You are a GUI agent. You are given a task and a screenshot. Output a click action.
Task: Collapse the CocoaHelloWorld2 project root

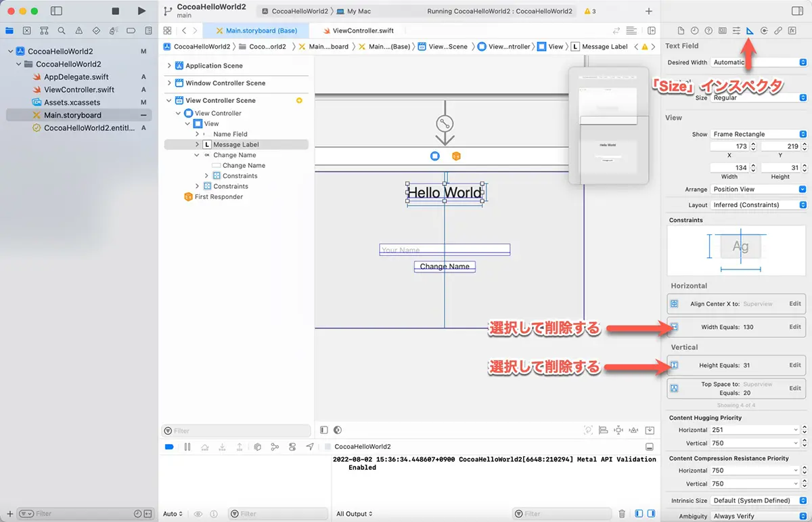(x=10, y=51)
